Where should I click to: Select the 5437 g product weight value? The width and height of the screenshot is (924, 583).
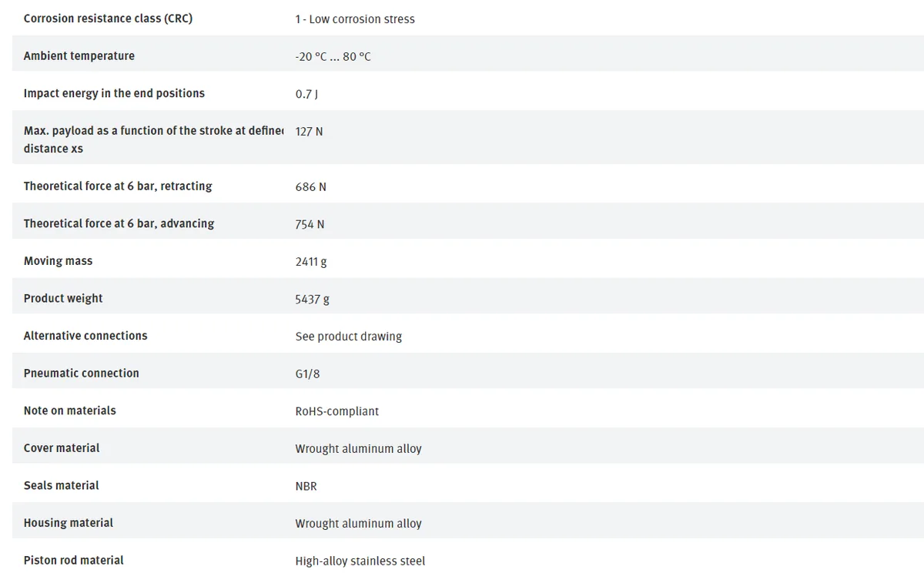312,299
